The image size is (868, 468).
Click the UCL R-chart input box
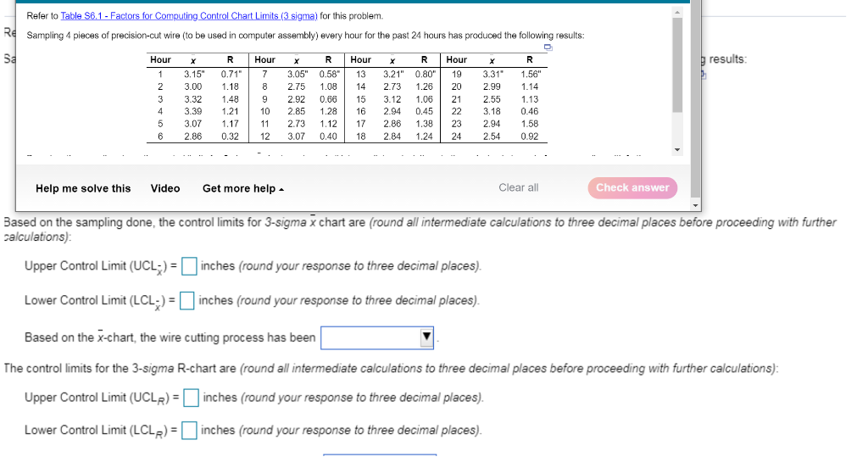pos(191,398)
